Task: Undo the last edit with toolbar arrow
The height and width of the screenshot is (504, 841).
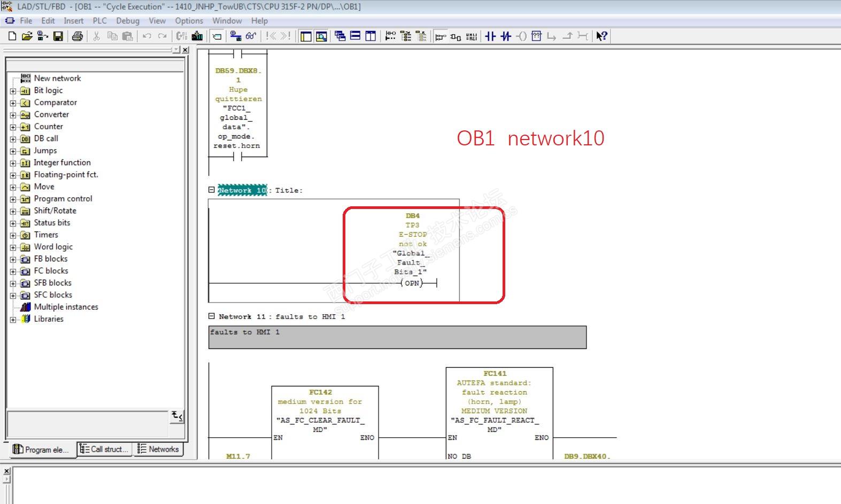Action: (x=146, y=36)
